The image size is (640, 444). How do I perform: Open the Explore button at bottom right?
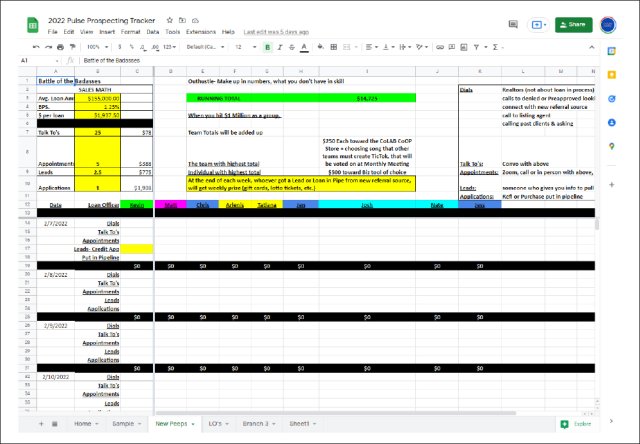[576, 424]
